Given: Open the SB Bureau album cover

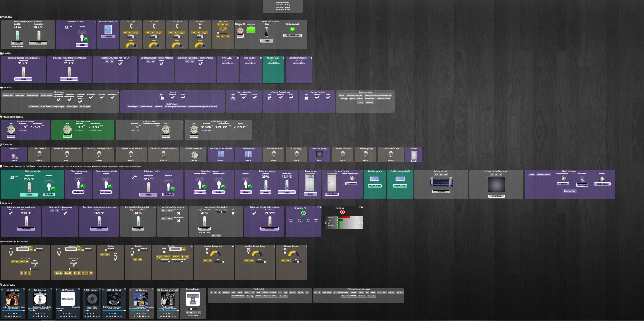Looking at the screenshot, I should (x=141, y=299).
